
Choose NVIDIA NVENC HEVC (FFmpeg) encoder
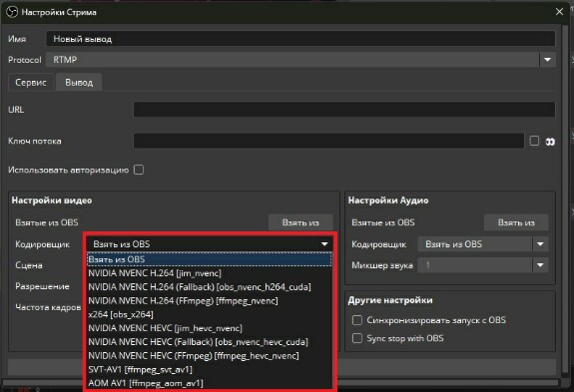(210, 355)
